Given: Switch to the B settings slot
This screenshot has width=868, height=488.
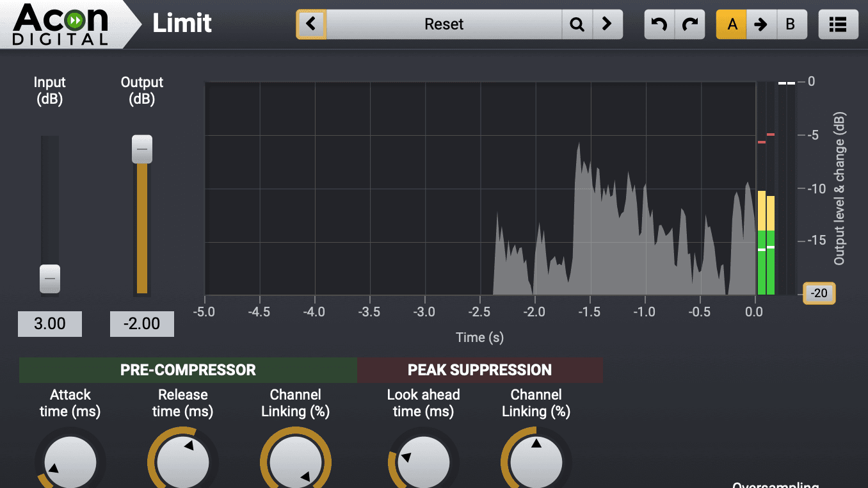Looking at the screenshot, I should 791,24.
